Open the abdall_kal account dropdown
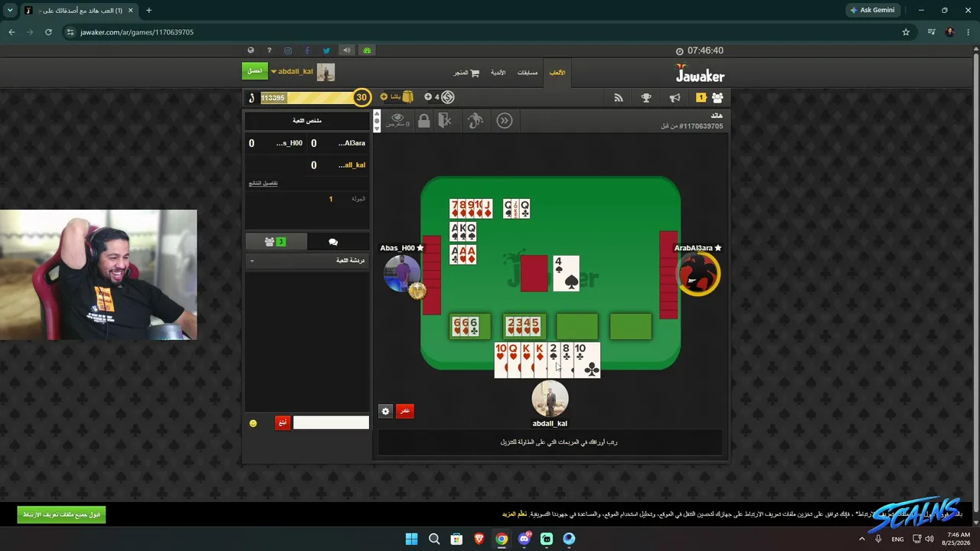This screenshot has height=551, width=980. click(x=292, y=71)
